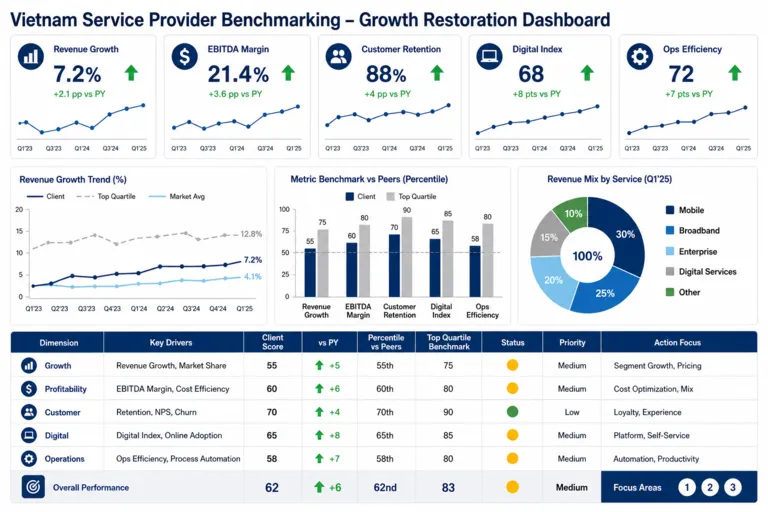Click the yellow status dot in Growth row

tap(512, 365)
